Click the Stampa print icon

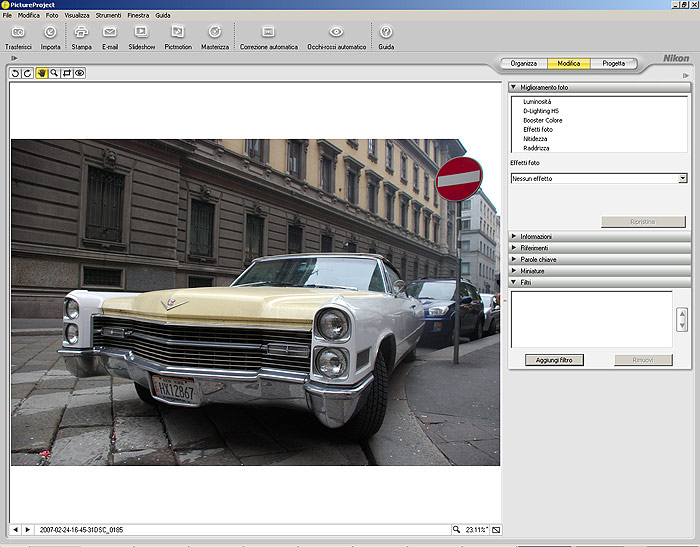[x=81, y=33]
